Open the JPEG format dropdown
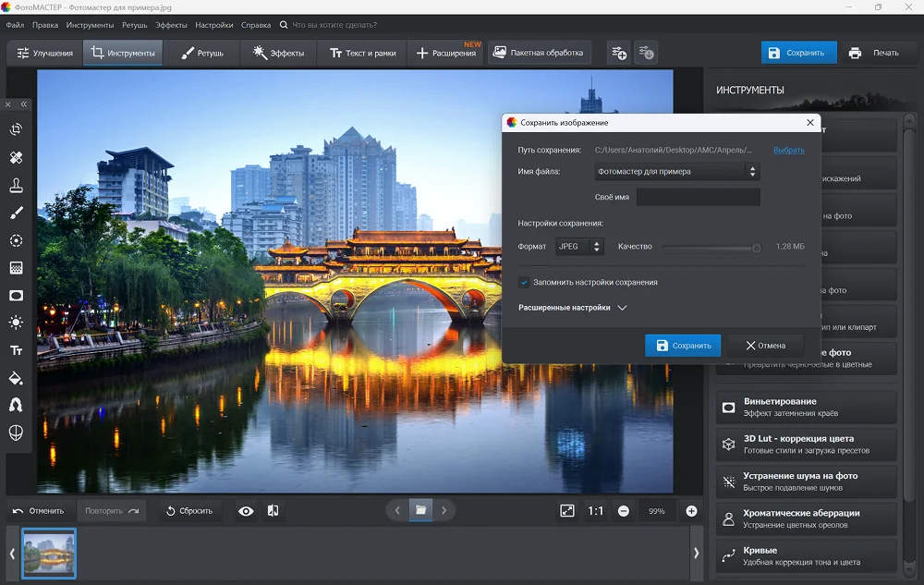Screen dimensions: 924x585 pyautogui.click(x=579, y=247)
